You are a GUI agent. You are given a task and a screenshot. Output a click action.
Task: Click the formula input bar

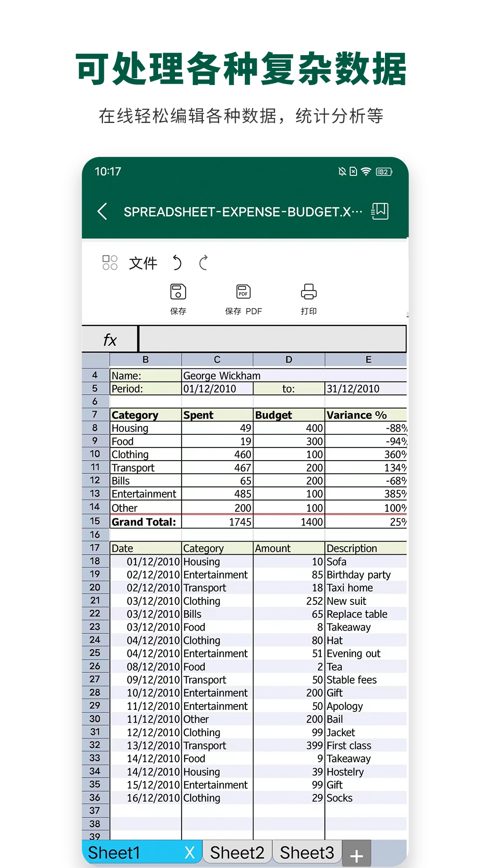(272, 339)
